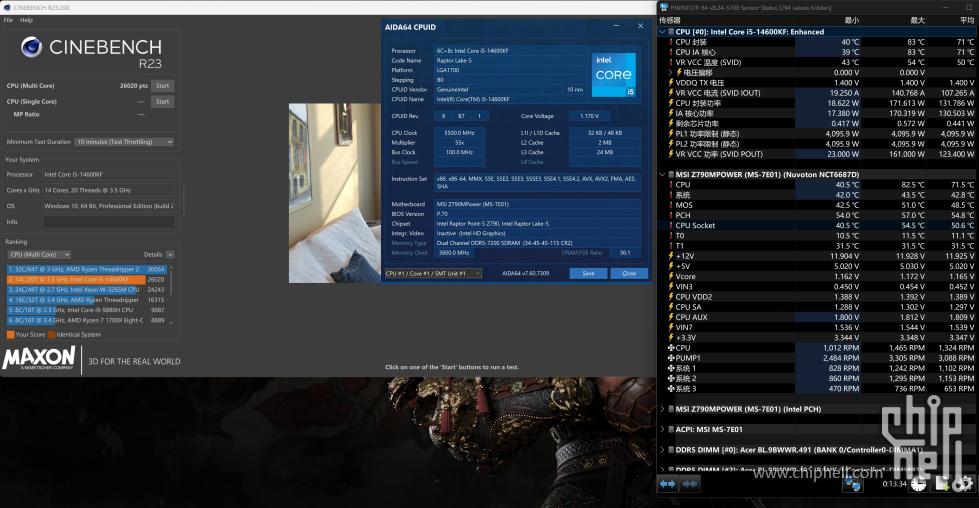Image resolution: width=979 pixels, height=508 pixels.
Task: Select ranking row AMD Ryzen Threadripper 30054
Action: (x=86, y=270)
